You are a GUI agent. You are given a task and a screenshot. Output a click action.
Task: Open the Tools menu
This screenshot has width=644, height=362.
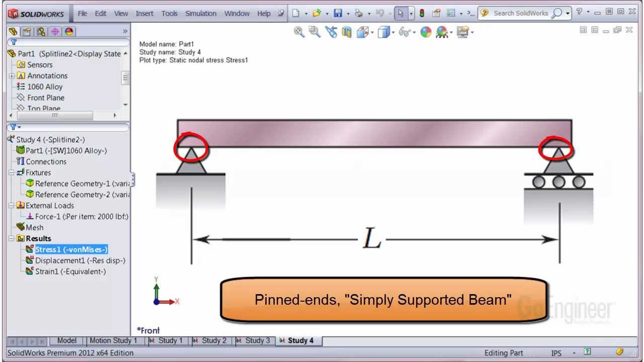[170, 14]
